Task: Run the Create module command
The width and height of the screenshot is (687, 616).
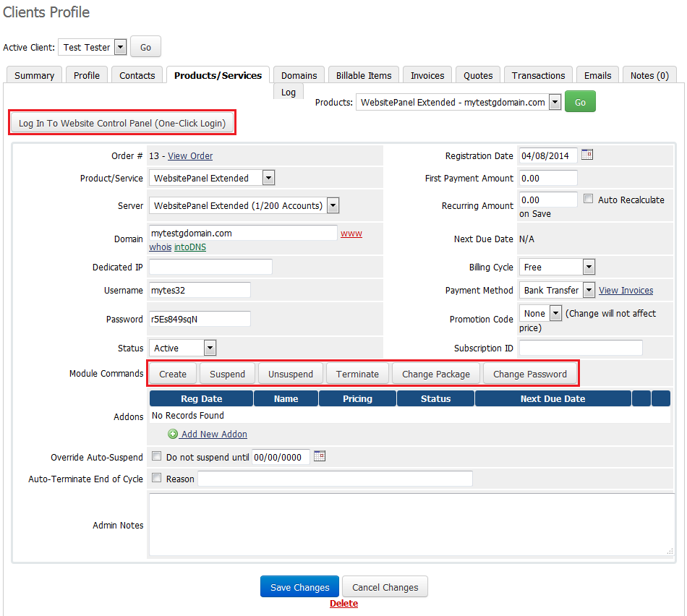Action: point(173,374)
